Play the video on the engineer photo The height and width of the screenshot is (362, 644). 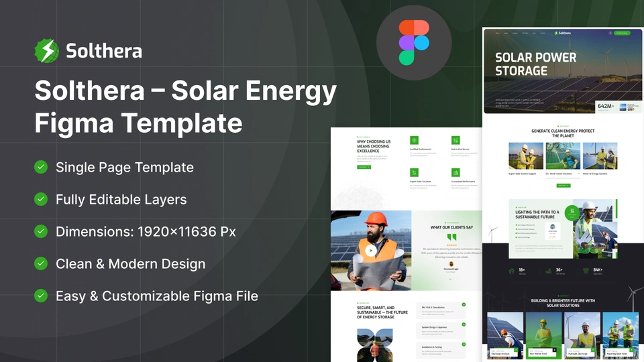[x=371, y=250]
